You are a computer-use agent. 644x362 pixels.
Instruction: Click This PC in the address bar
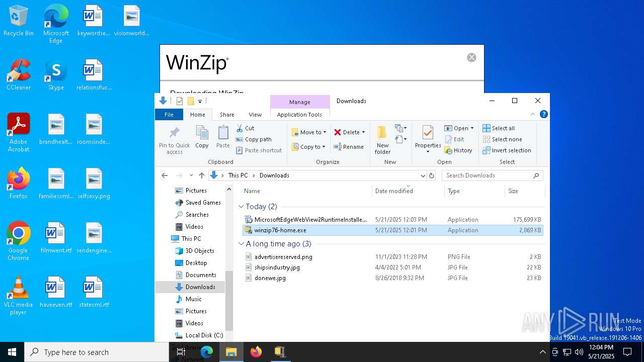click(238, 175)
